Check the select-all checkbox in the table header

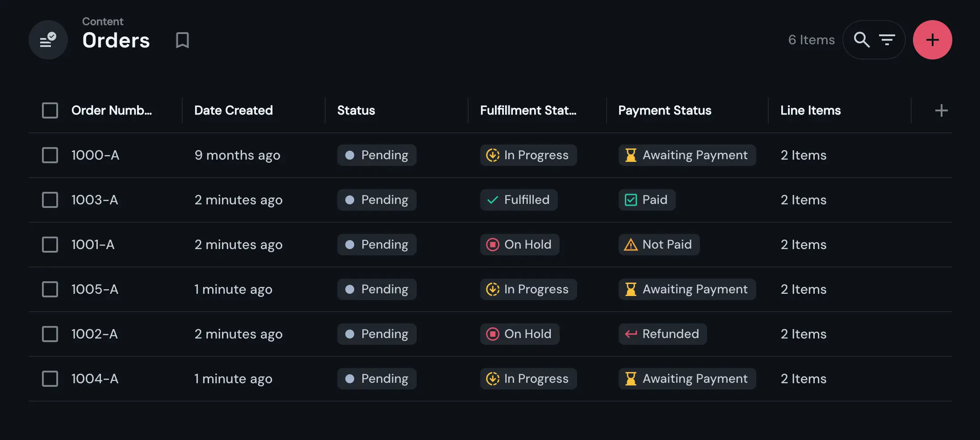point(50,110)
